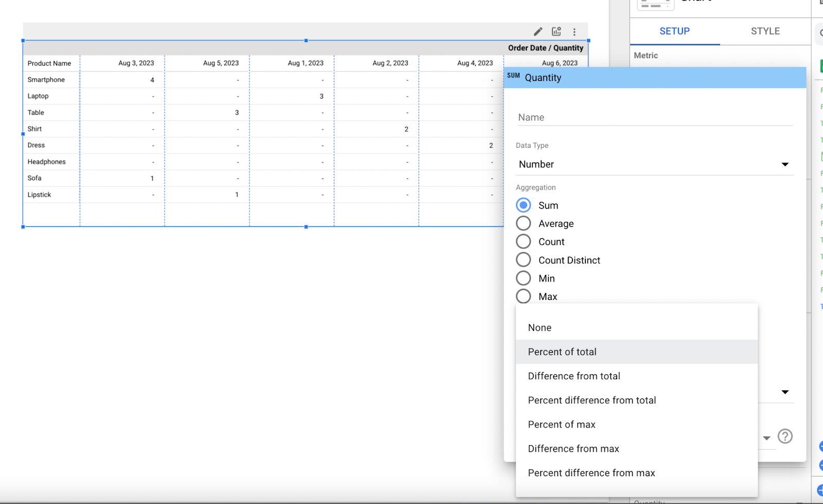Image resolution: width=823 pixels, height=504 pixels.
Task: Choose Difference from max from the list
Action: click(573, 448)
